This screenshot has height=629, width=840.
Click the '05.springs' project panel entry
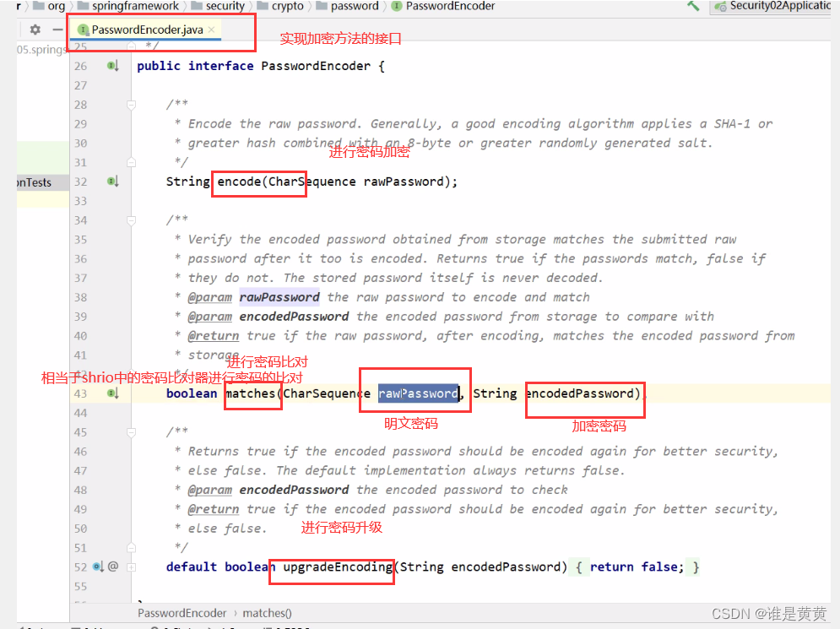pos(41,50)
